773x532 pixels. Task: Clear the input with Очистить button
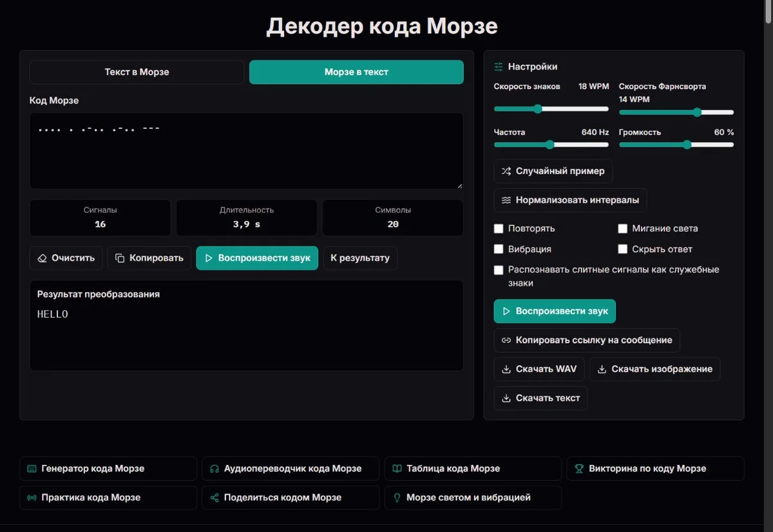pos(66,258)
